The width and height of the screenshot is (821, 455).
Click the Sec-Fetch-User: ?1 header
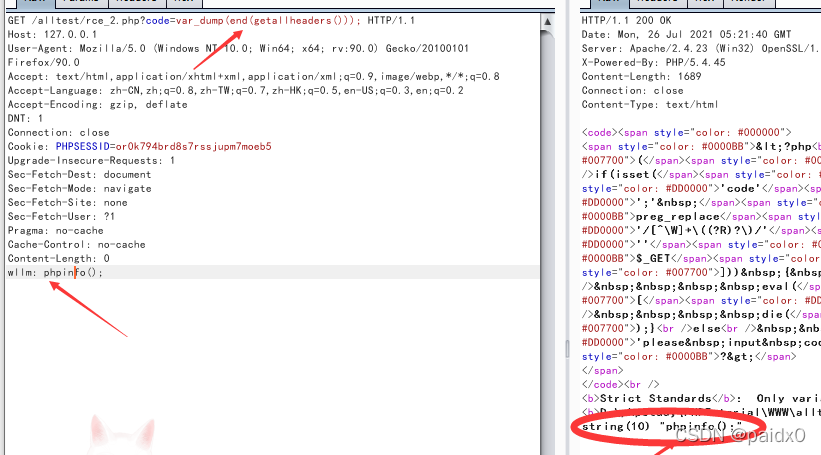61,216
